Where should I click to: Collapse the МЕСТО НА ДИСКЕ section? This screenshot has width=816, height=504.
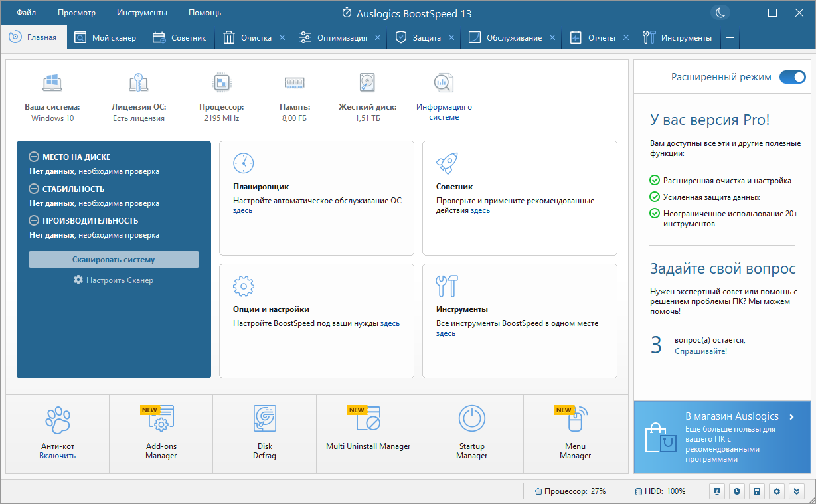tap(34, 157)
